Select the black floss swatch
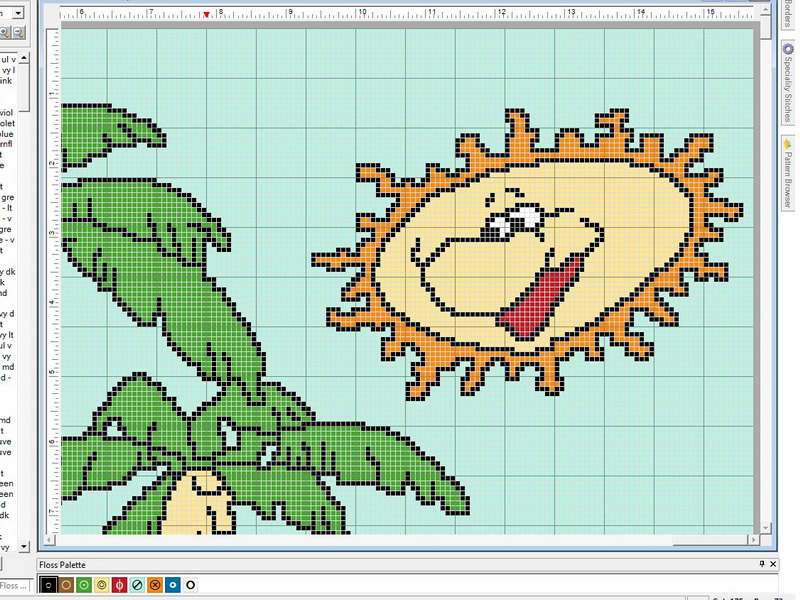Viewport: 800px width, 600px height. tap(48, 585)
